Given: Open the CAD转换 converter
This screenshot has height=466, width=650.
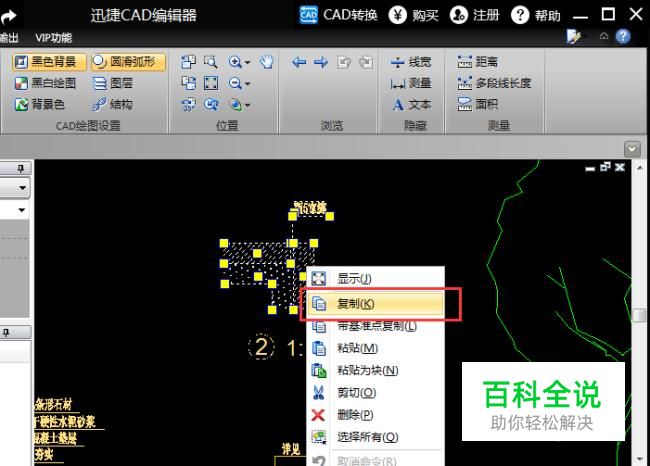Looking at the screenshot, I should coord(338,15).
